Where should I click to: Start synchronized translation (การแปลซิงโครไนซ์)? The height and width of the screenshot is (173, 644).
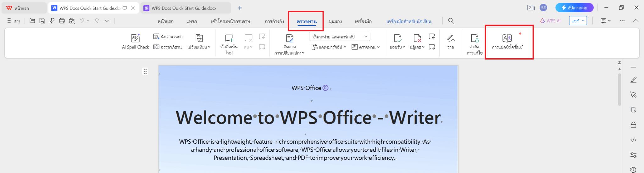coord(507,42)
